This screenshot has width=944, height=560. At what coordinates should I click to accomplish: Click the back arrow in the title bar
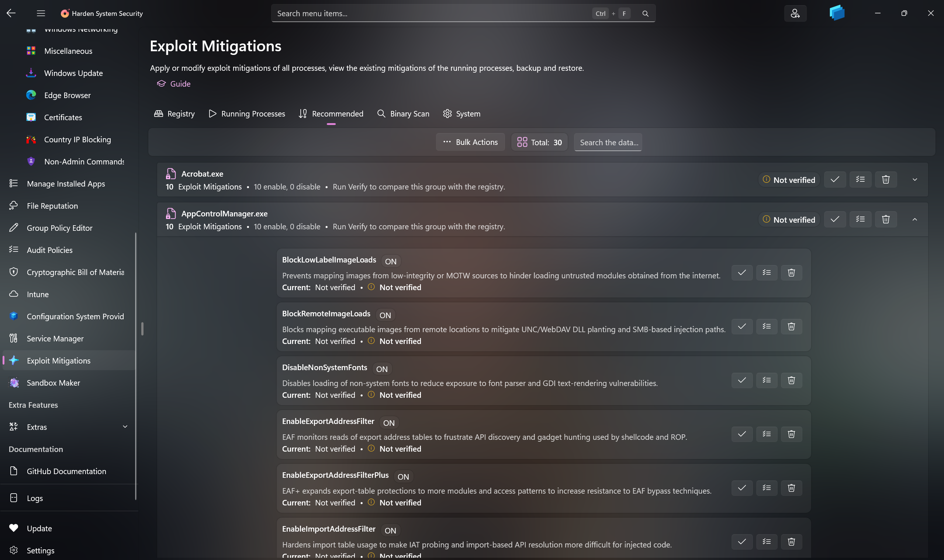pos(11,13)
